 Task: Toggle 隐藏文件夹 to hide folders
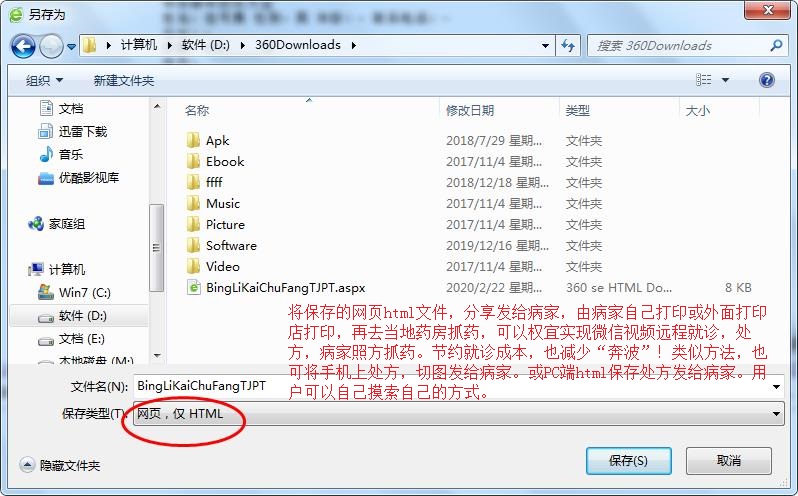(x=60, y=465)
